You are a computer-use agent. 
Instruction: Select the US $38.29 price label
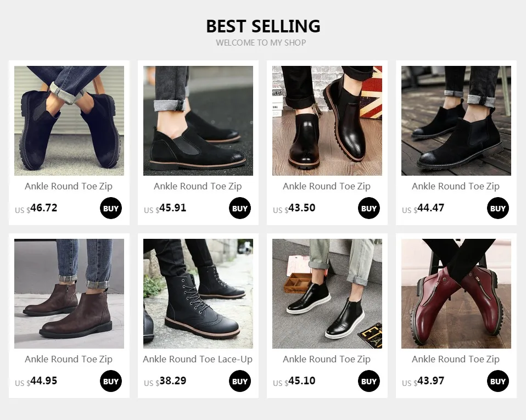coord(165,382)
